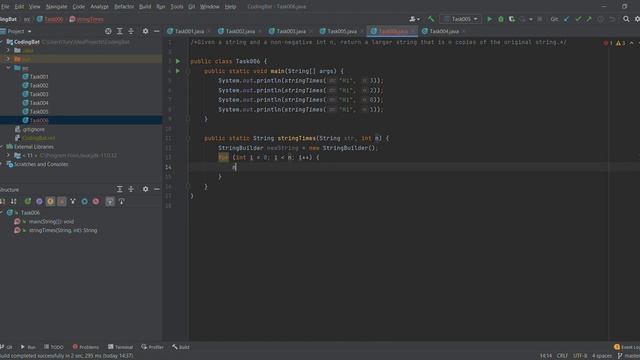Build project with the hammer icon
640x360 pixels.
click(431, 19)
